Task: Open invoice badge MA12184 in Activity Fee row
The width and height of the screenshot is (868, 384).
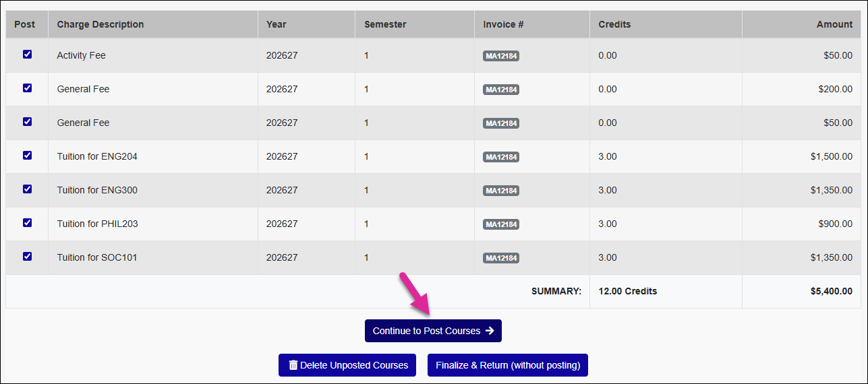Action: (501, 56)
